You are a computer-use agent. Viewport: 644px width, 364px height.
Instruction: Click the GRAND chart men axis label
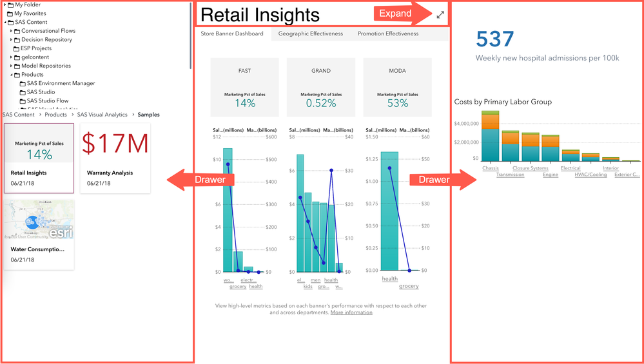[315, 280]
